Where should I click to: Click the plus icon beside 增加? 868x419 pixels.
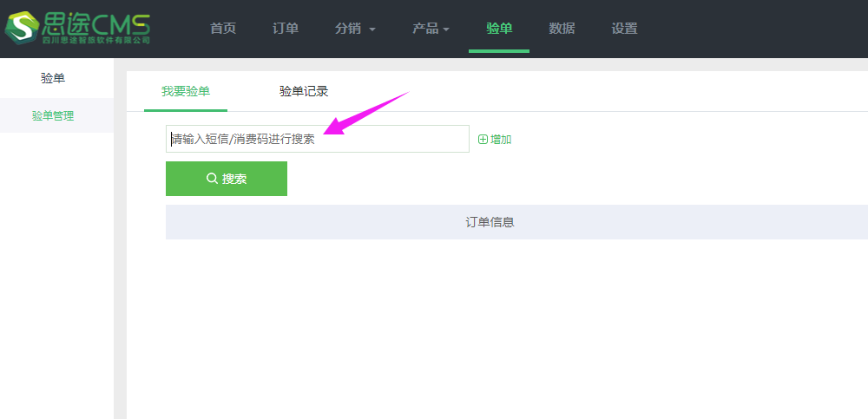click(x=483, y=139)
